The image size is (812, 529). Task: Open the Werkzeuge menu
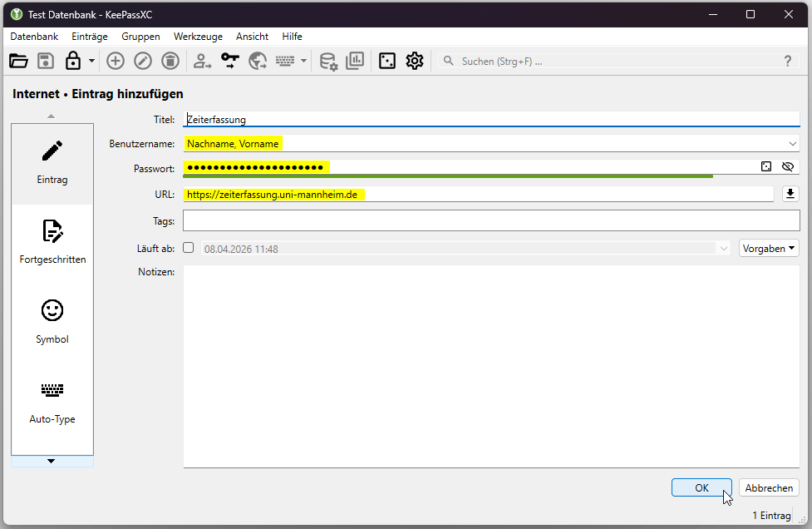pos(198,37)
